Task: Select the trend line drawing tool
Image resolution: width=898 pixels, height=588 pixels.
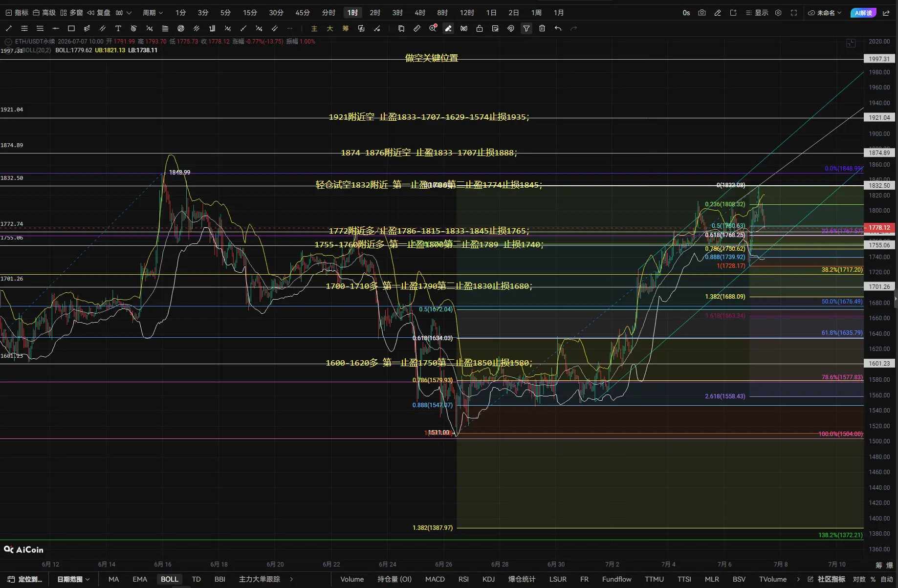Action: (x=9, y=28)
